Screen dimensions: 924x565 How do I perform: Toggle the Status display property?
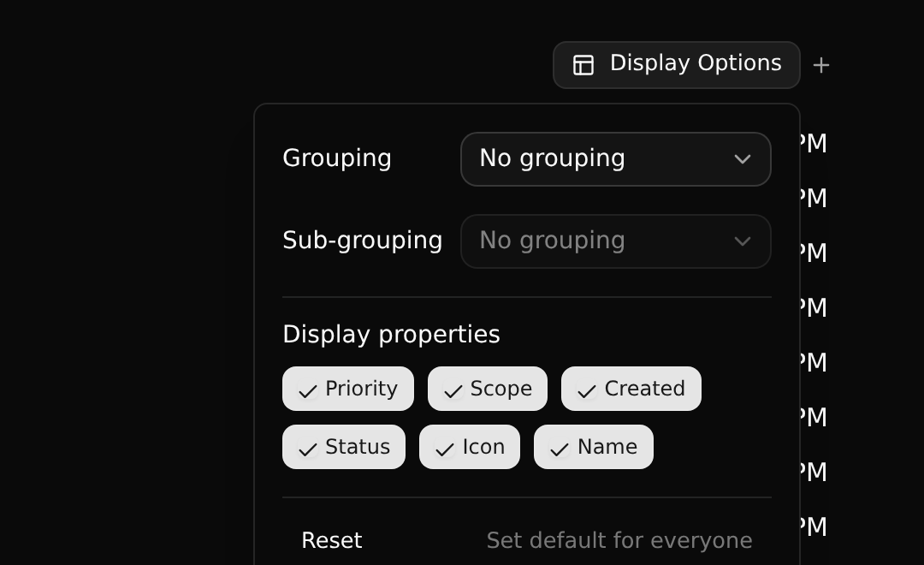pyautogui.click(x=344, y=447)
